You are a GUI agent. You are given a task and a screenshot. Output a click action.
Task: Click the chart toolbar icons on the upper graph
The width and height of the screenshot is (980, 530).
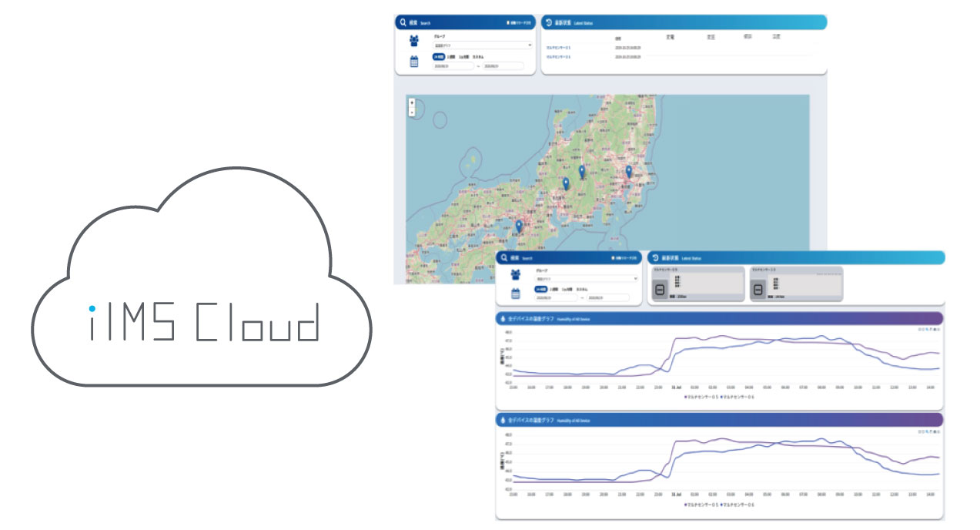pyautogui.click(x=929, y=329)
